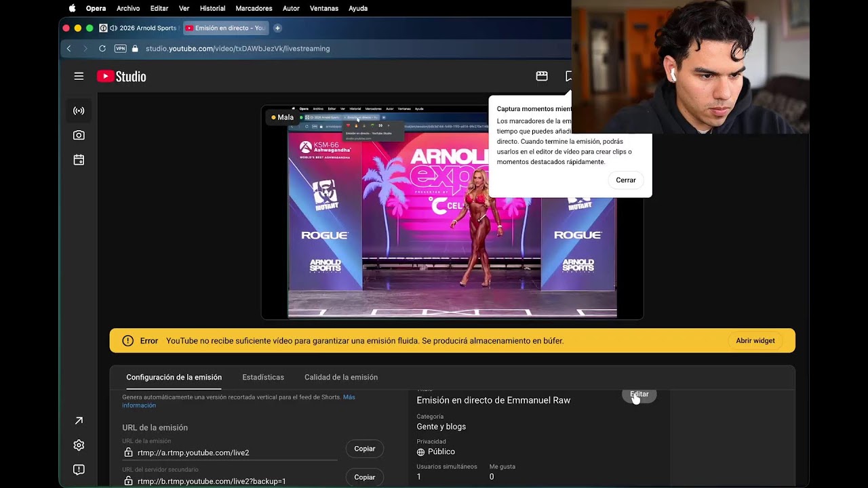Open the Estadísticas tab
Screen dimensions: 868x488
pyautogui.click(x=263, y=378)
